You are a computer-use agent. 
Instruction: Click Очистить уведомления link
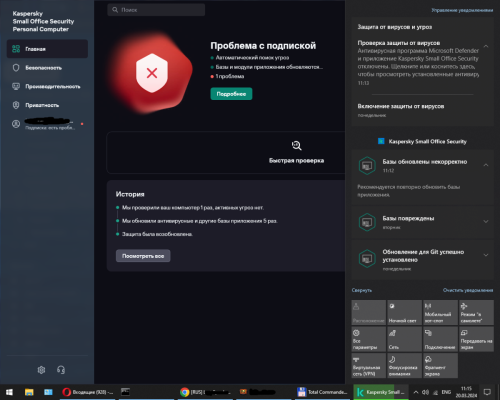[468, 290]
